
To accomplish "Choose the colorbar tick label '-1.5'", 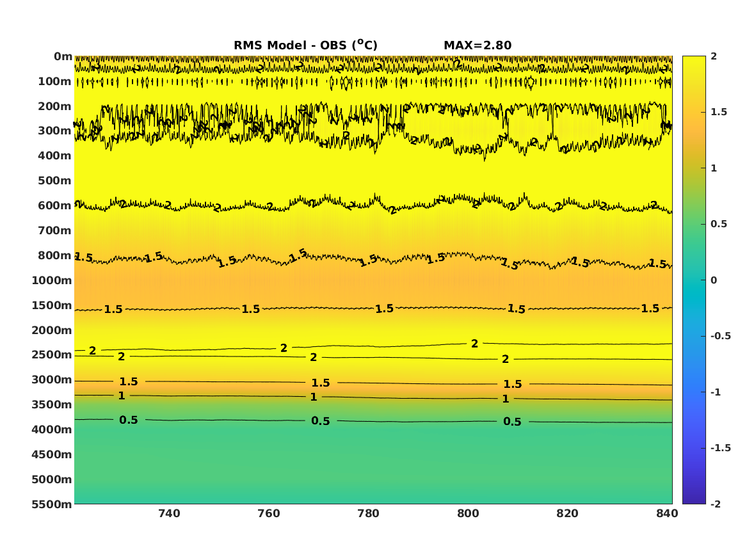I will 720,447.
